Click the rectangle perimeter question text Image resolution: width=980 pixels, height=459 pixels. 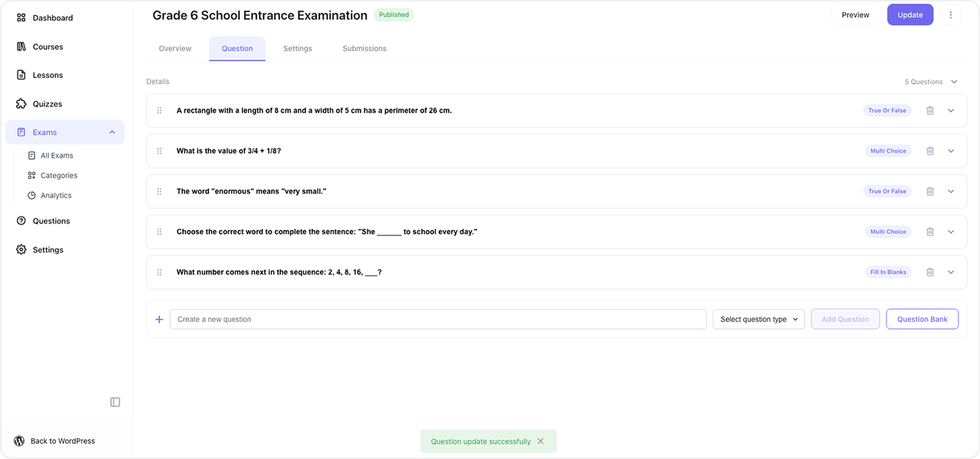coord(314,110)
